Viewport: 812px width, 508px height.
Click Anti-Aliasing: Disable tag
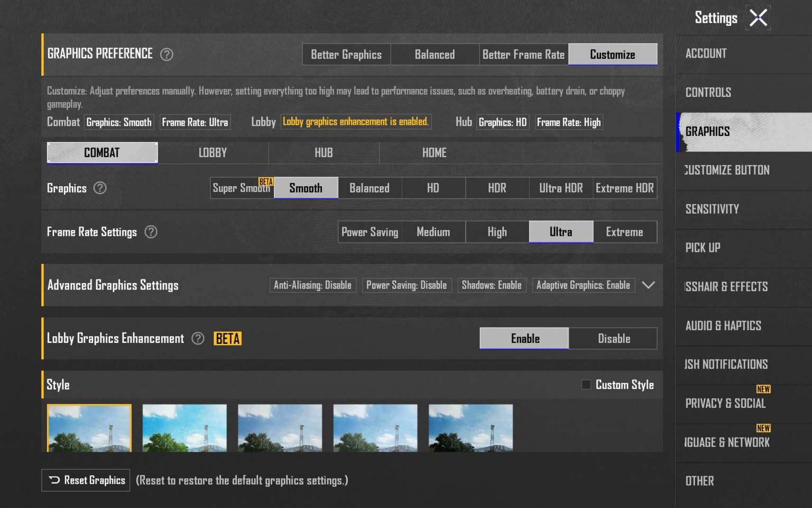pyautogui.click(x=313, y=285)
